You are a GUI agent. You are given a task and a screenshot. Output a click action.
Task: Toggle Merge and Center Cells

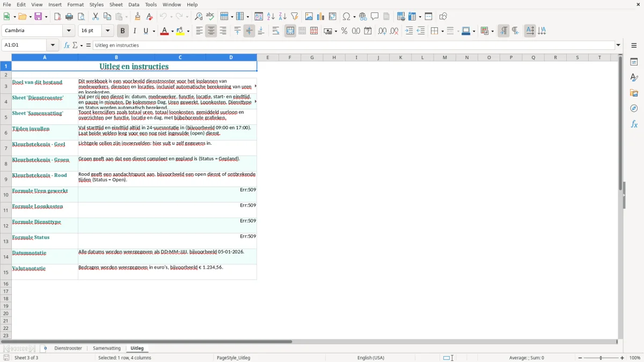(x=290, y=31)
